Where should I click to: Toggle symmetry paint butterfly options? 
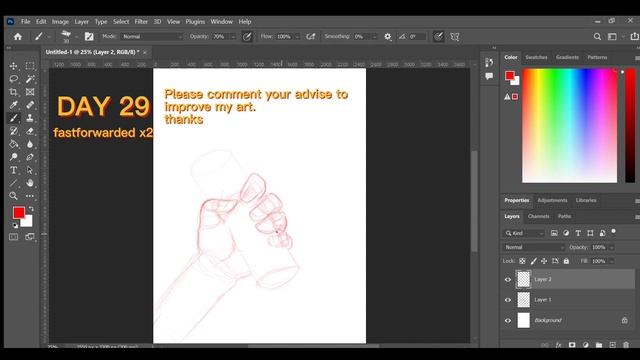455,37
